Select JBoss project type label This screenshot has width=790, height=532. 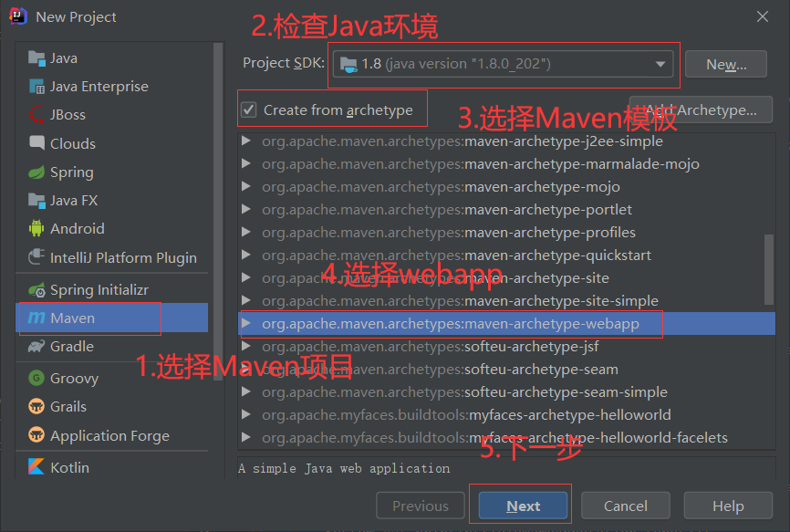tap(68, 115)
